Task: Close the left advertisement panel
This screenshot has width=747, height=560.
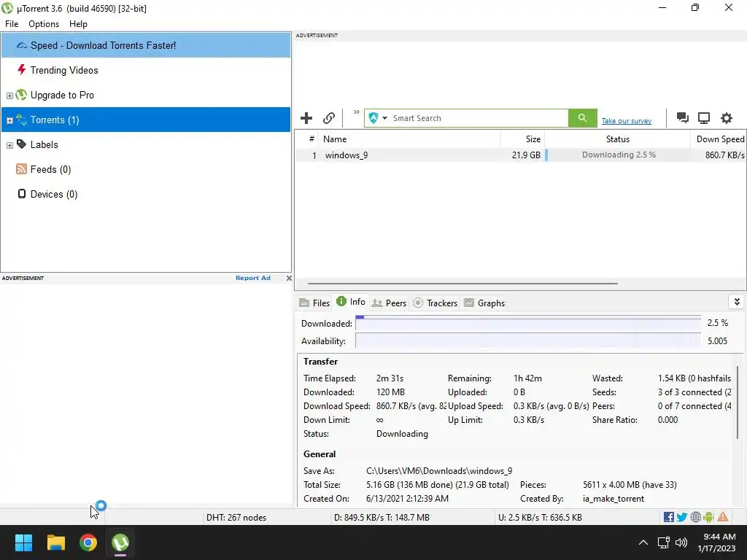Action: (x=289, y=278)
